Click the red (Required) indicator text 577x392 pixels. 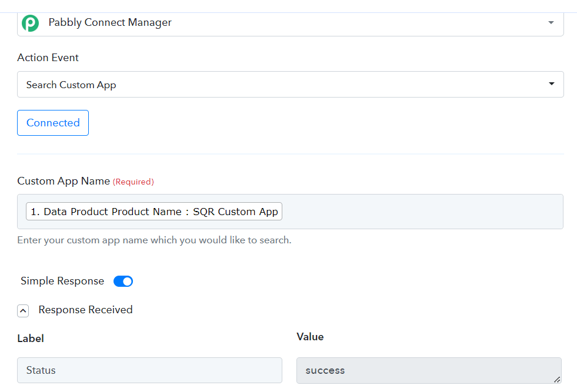coord(133,182)
